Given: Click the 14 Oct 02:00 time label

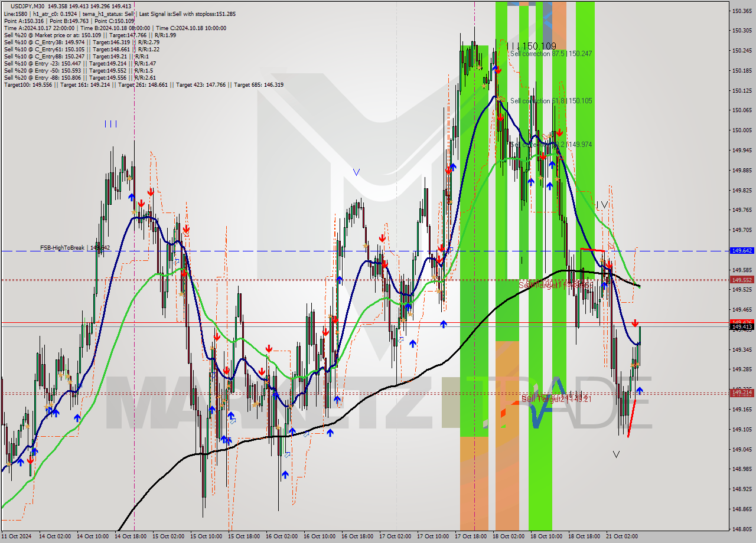Looking at the screenshot, I should [54, 537].
